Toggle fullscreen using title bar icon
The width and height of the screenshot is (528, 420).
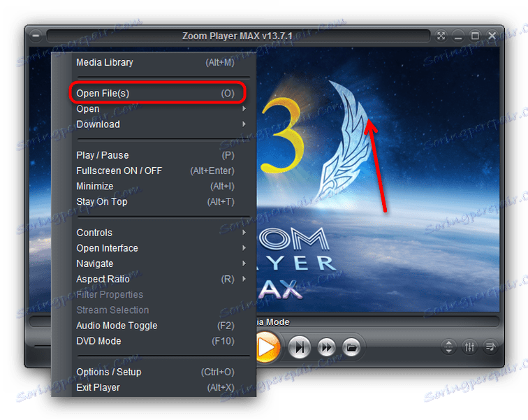(441, 36)
